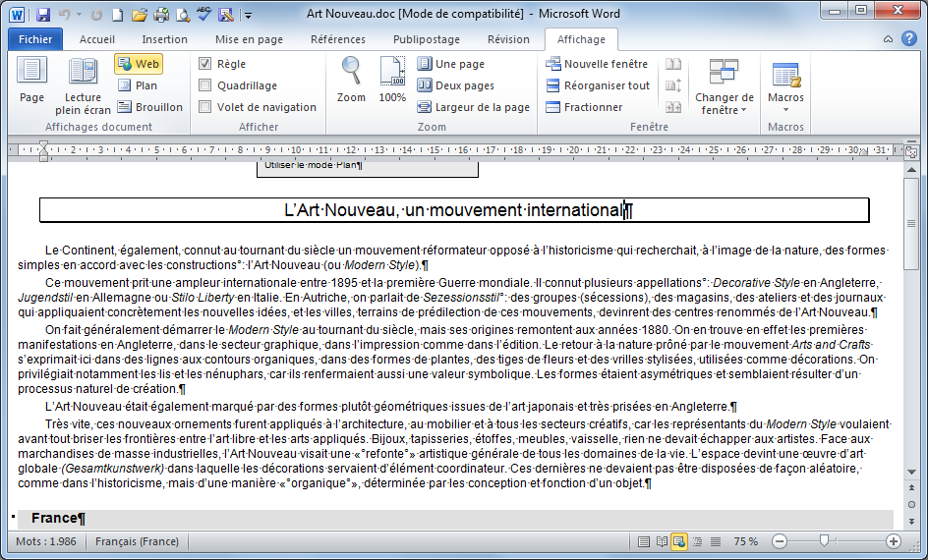Select Web Layout status bar view icon
This screenshot has height=560, width=928.
click(x=679, y=541)
